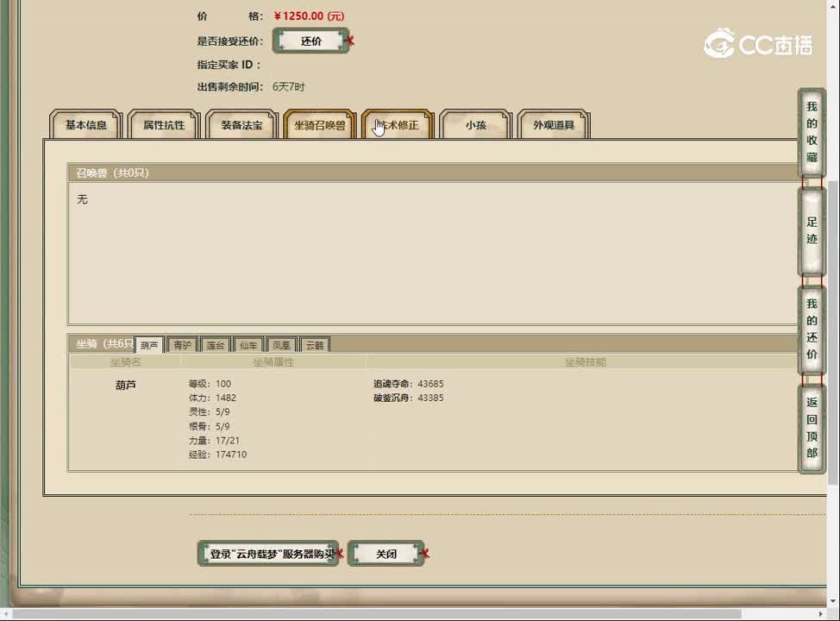Image resolution: width=840 pixels, height=621 pixels.
Task: Select the 凤凰 mount tab
Action: [281, 345]
